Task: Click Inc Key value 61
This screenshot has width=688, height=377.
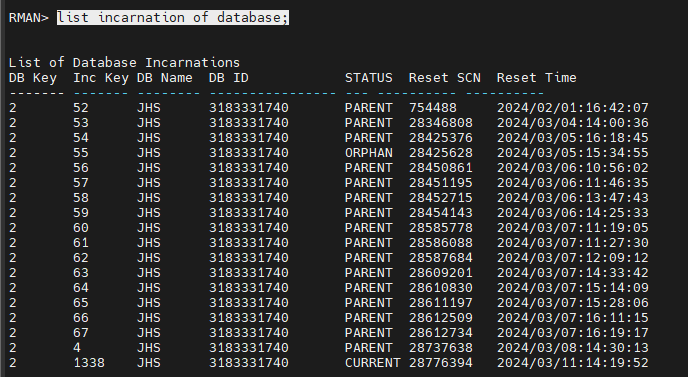Action: tap(81, 243)
